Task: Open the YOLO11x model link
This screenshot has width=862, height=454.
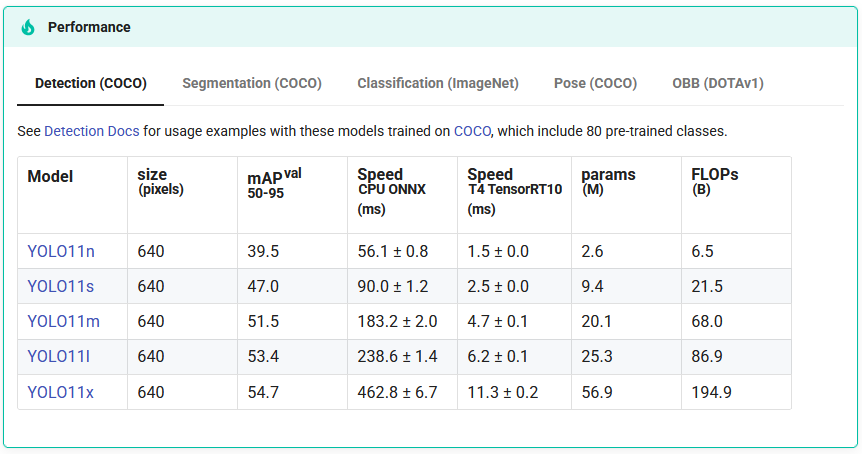Action: click(60, 392)
